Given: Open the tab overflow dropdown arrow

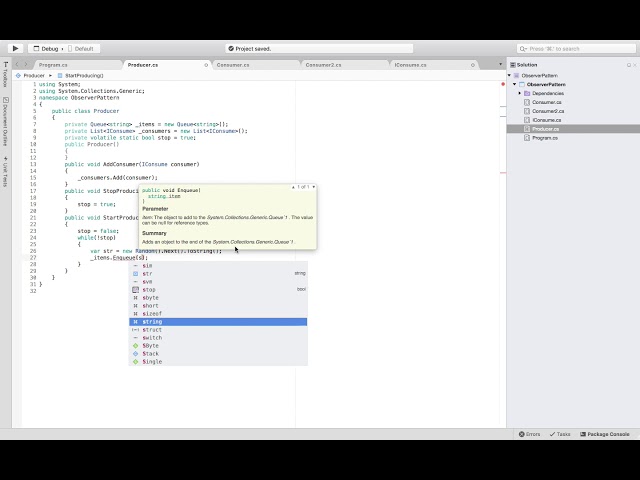Looking at the screenshot, I should tap(500, 64).
